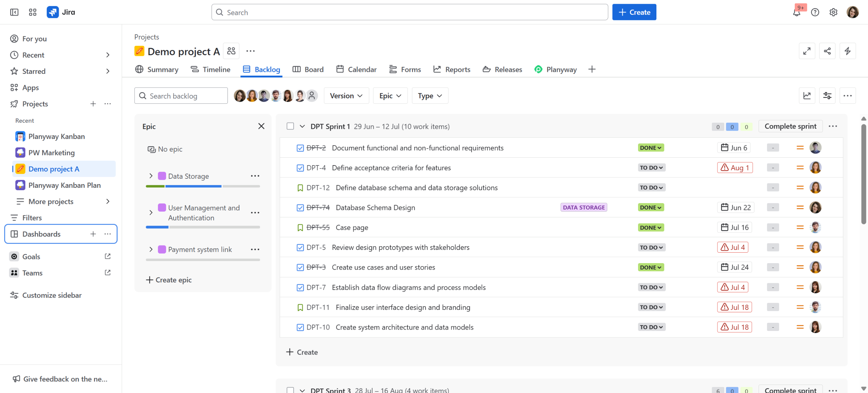Open the Version filter dropdown
This screenshot has width=868, height=393.
(346, 96)
